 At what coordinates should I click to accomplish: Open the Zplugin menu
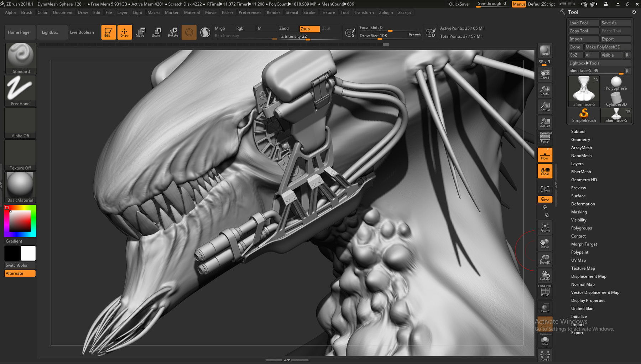coord(386,12)
